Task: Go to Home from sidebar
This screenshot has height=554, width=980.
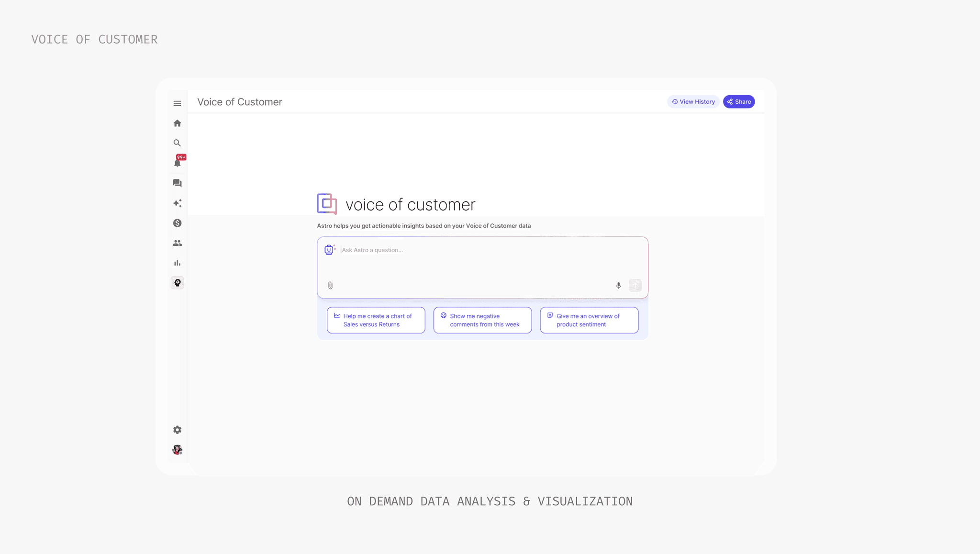Action: pyautogui.click(x=177, y=123)
